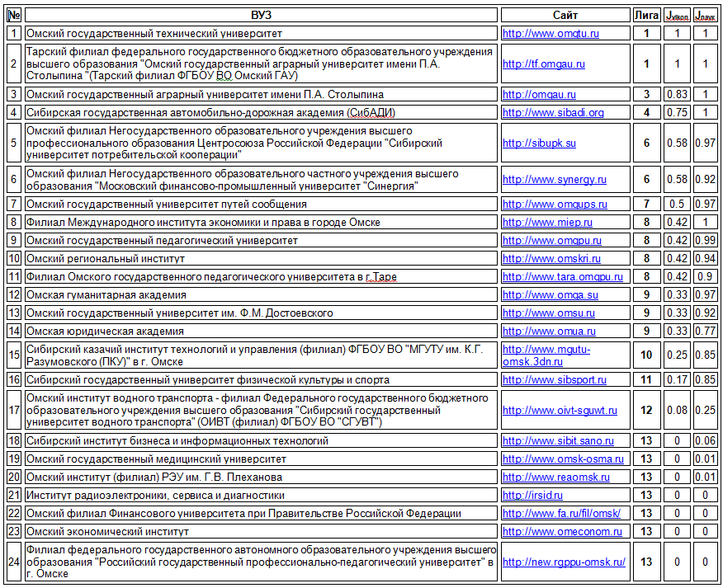Click the www.omsk-osma.ru link
The height and width of the screenshot is (588, 723).
pyautogui.click(x=563, y=459)
